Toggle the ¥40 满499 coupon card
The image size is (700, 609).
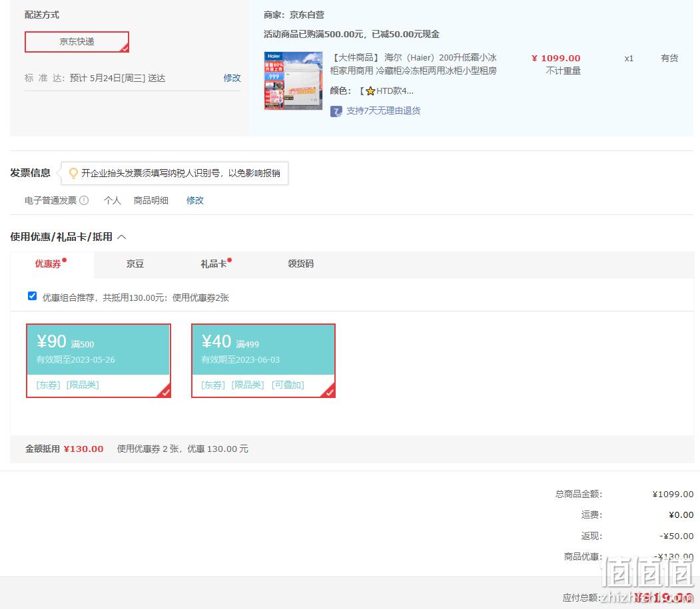263,361
